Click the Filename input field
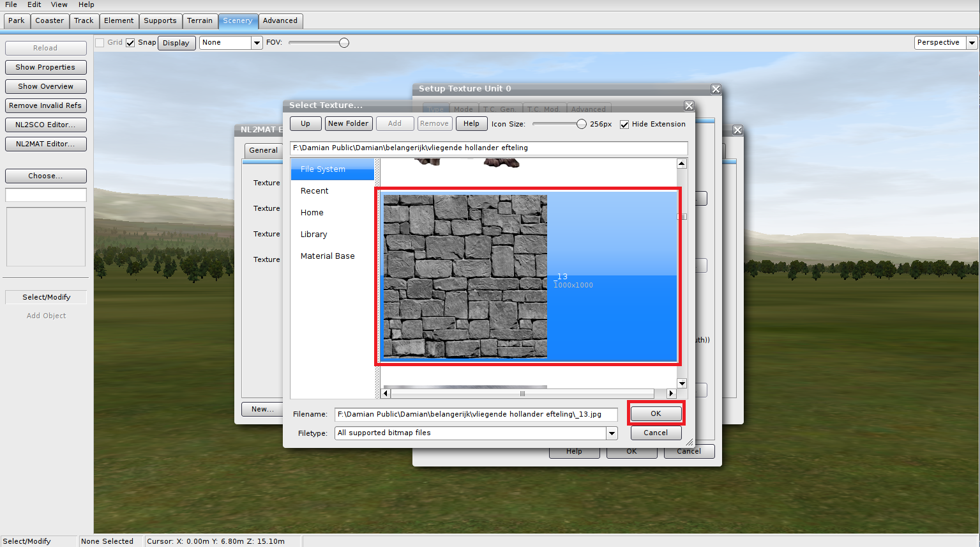The width and height of the screenshot is (980, 547). [476, 414]
